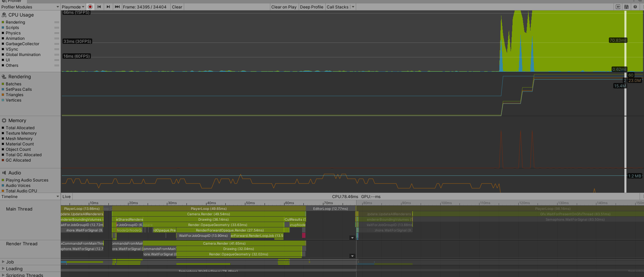644x277 pixels.
Task: Toggle GC Allocated series visibility
Action: coord(3,160)
